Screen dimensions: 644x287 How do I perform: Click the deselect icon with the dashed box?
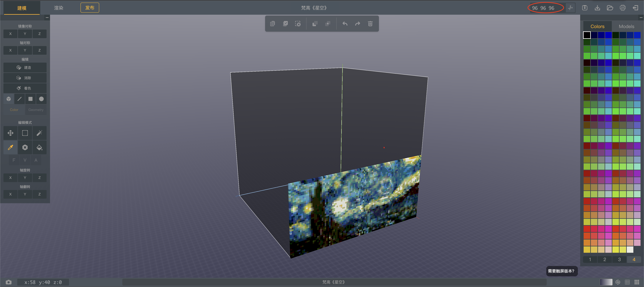pyautogui.click(x=298, y=23)
